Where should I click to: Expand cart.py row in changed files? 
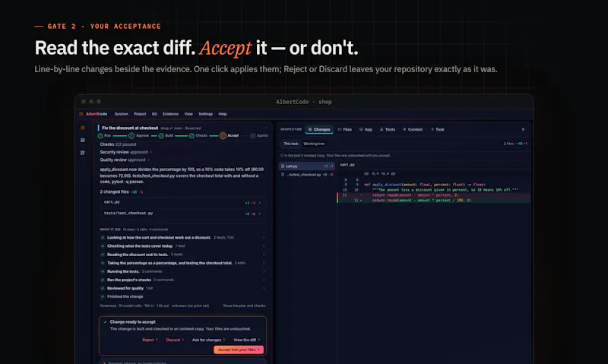(182, 202)
